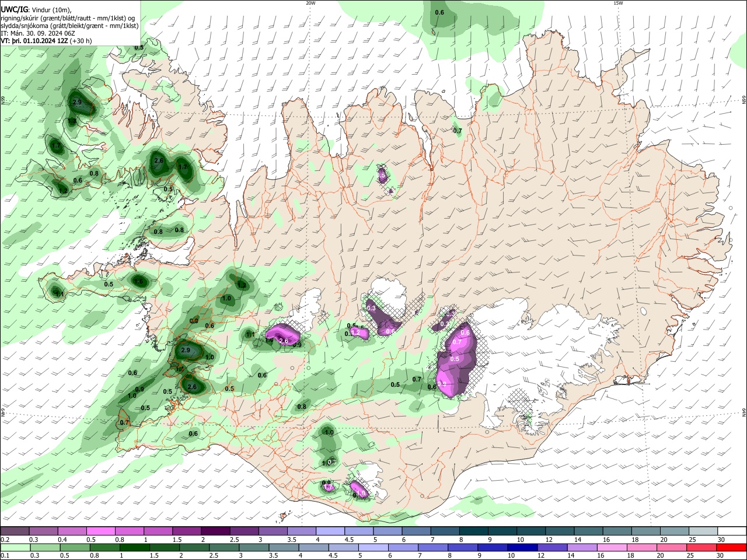Image resolution: width=747 pixels, height=560 pixels.
Task: Click the '3.5' number under the top legend row
Action: [x=291, y=540]
